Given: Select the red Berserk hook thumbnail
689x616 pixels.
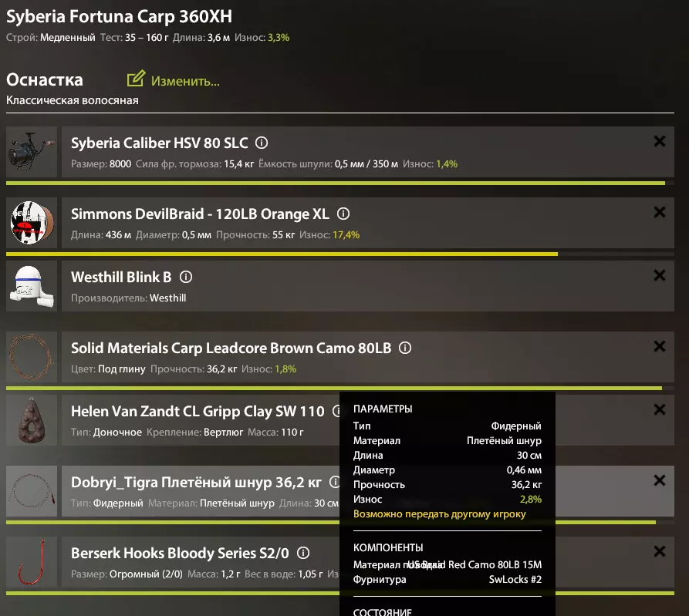Looking at the screenshot, I should pos(32,562).
